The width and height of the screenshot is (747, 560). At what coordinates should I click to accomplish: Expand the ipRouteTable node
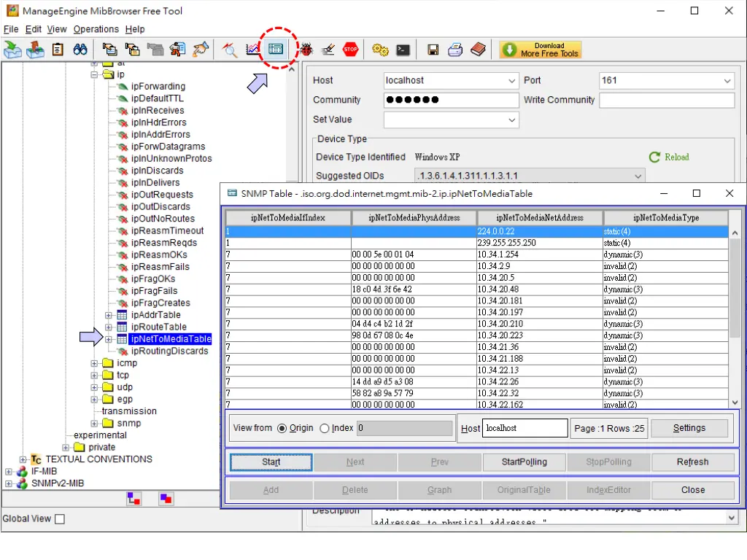(x=109, y=327)
